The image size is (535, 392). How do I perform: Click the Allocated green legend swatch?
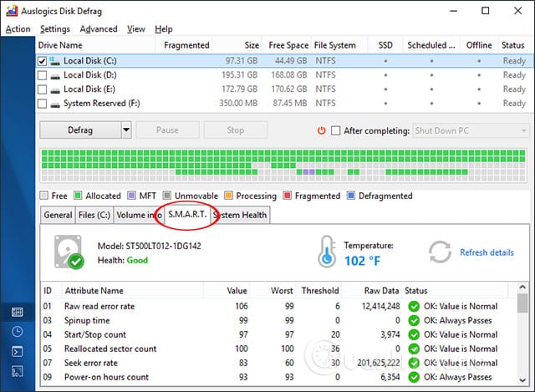pyautogui.click(x=78, y=196)
